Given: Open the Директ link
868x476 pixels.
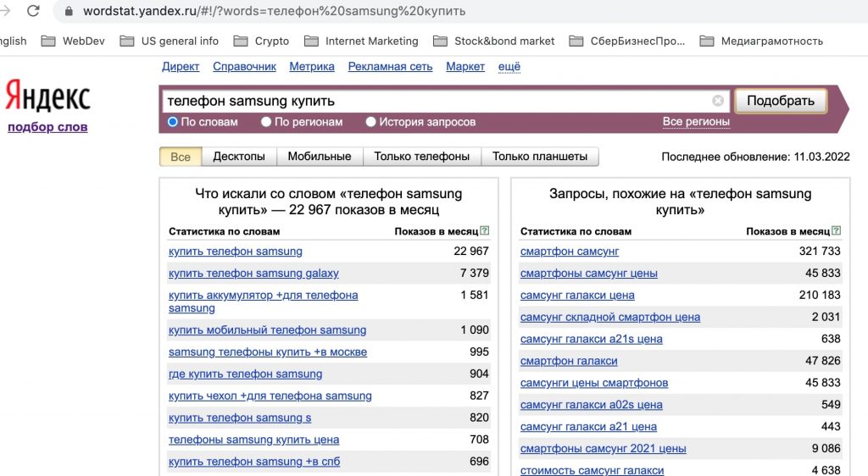Looking at the screenshot, I should click(181, 66).
